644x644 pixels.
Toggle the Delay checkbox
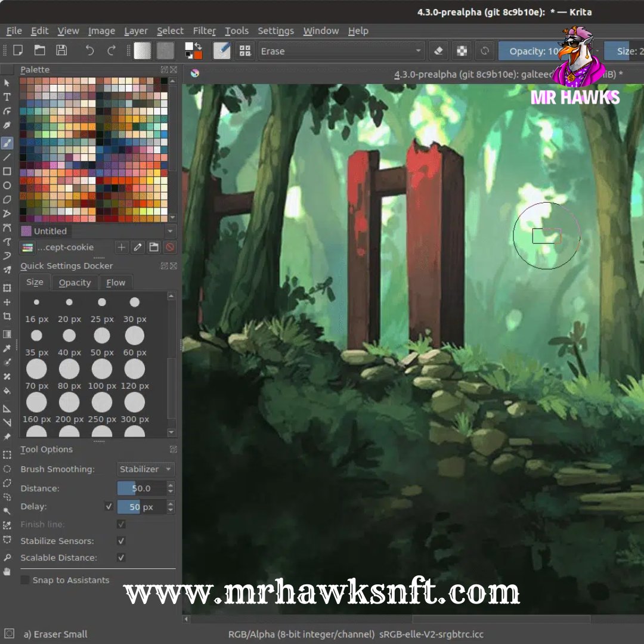pos(109,506)
